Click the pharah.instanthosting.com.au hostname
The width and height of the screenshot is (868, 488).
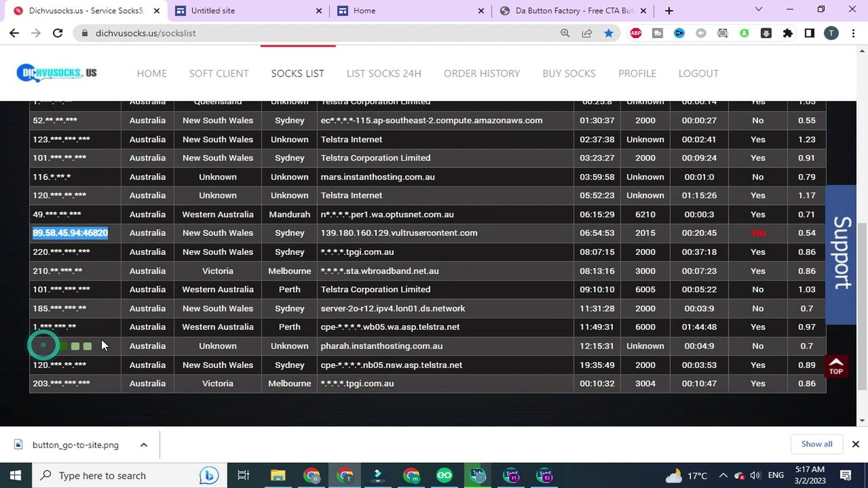pyautogui.click(x=381, y=346)
